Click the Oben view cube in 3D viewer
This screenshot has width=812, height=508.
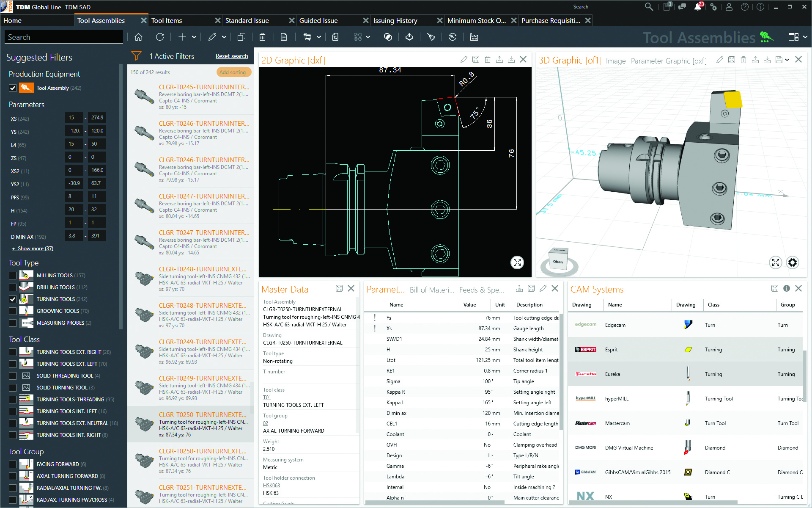point(558,260)
